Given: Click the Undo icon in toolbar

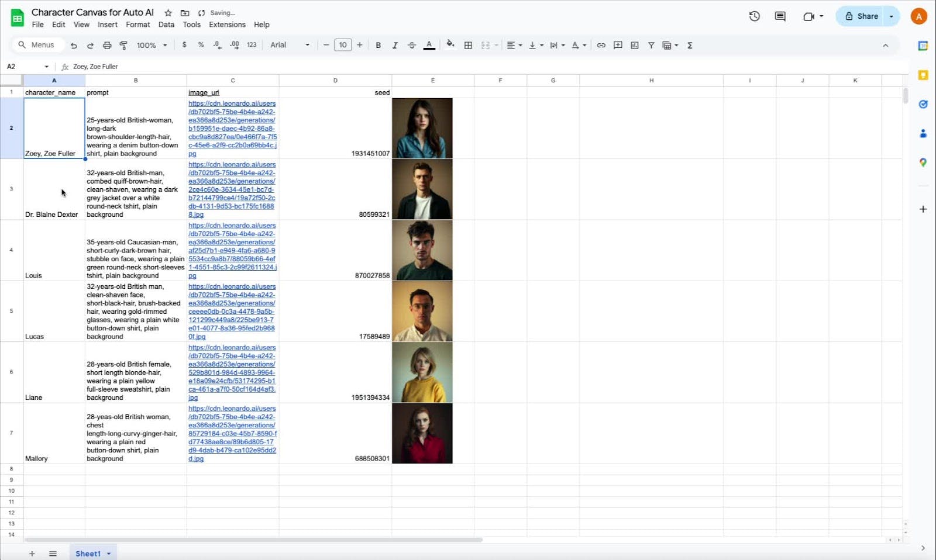Looking at the screenshot, I should pyautogui.click(x=74, y=45).
